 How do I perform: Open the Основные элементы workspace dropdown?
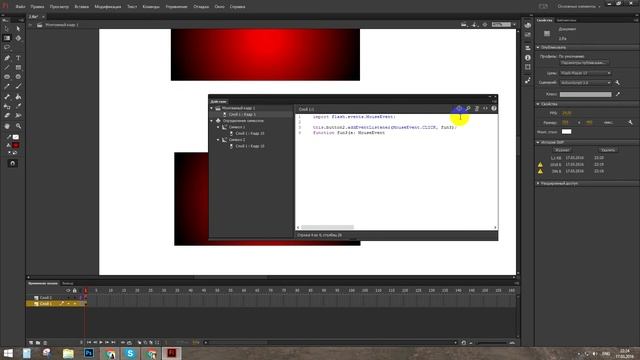pyautogui.click(x=579, y=7)
